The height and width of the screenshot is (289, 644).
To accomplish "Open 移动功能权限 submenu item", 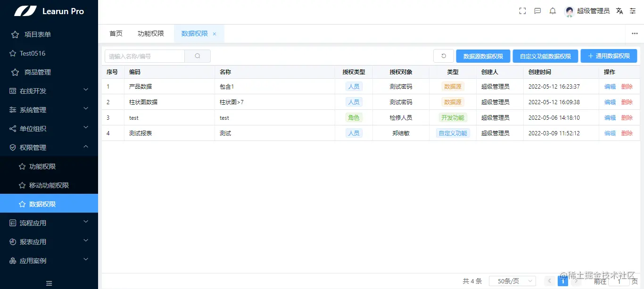I will click(49, 185).
